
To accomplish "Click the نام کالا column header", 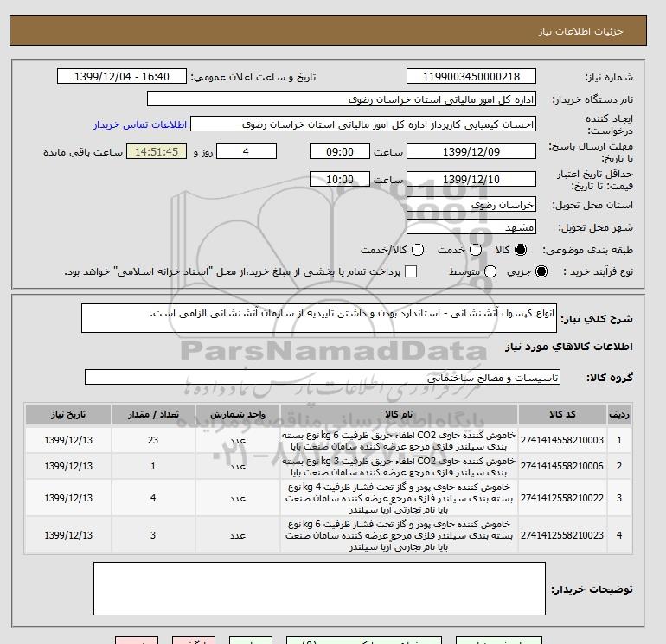I will (399, 414).
